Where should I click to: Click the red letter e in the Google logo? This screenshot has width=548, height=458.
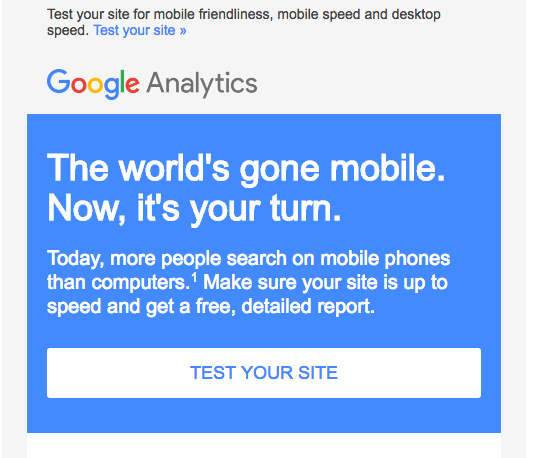(x=132, y=85)
